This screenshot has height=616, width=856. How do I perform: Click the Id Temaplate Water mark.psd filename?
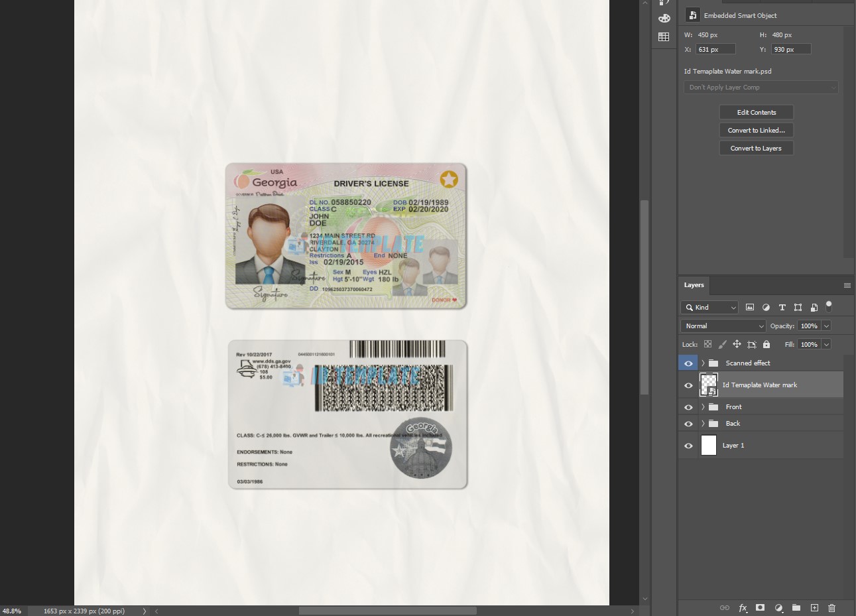click(728, 71)
